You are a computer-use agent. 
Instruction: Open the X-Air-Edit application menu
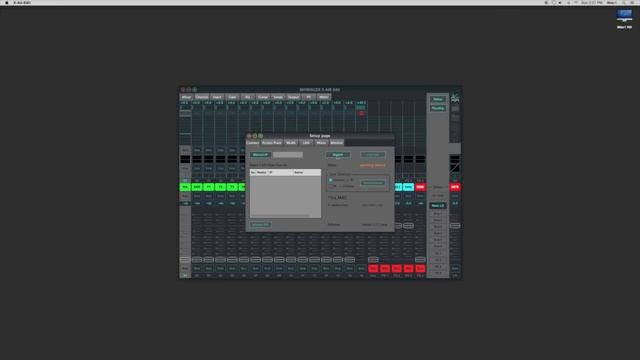click(x=22, y=2)
